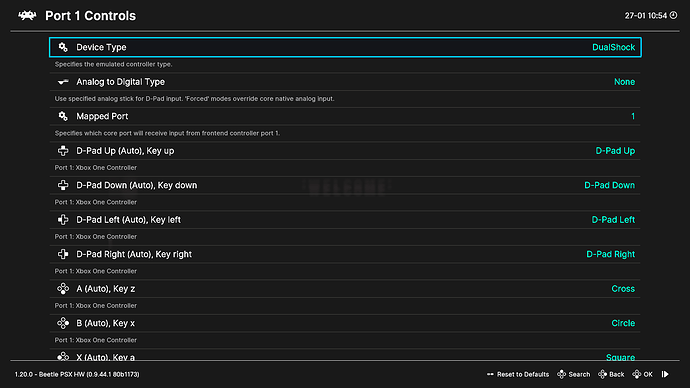Image resolution: width=690 pixels, height=388 pixels.
Task: Click 'Port 1: Xbox One Controller' under D-Pad Up
Action: point(95,168)
